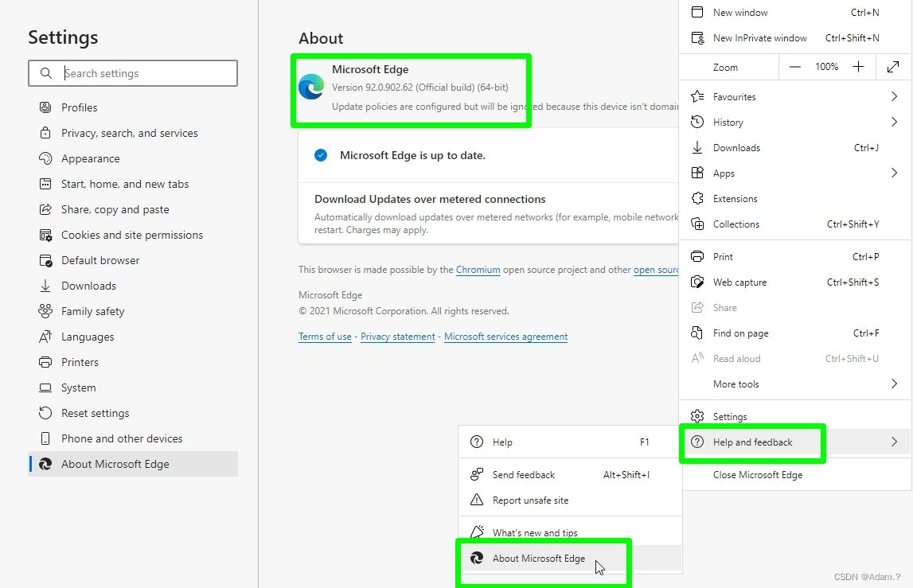The width and height of the screenshot is (913, 588).
Task: Click the Edge logo in the About card
Action: point(311,87)
